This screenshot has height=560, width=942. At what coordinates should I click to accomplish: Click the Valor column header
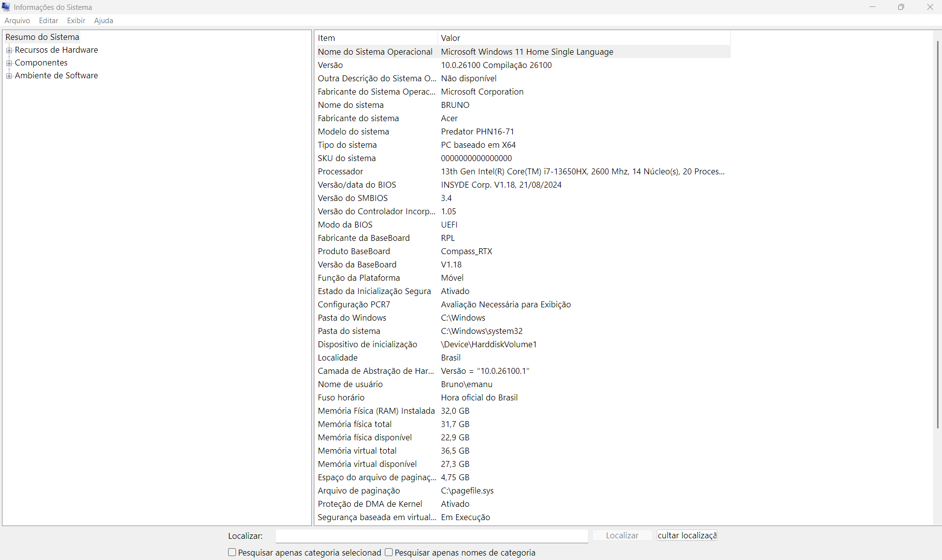coord(584,38)
